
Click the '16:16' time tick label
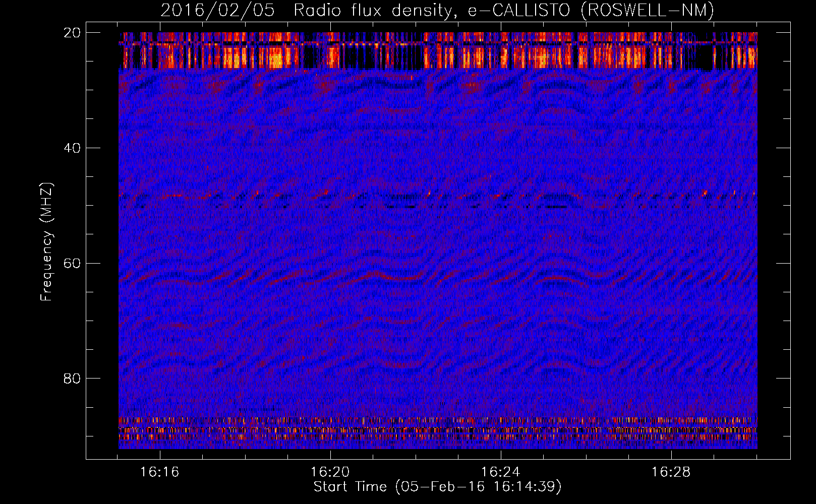point(160,472)
